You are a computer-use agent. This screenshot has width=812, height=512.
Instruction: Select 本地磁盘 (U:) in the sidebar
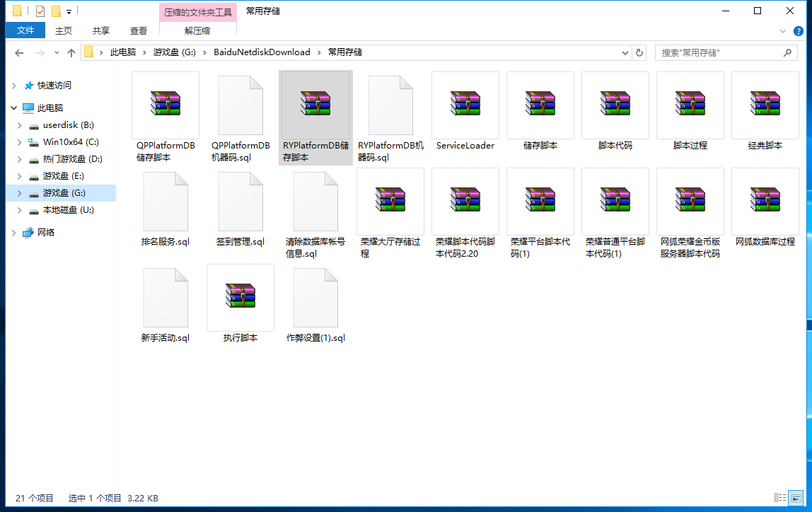click(x=68, y=210)
